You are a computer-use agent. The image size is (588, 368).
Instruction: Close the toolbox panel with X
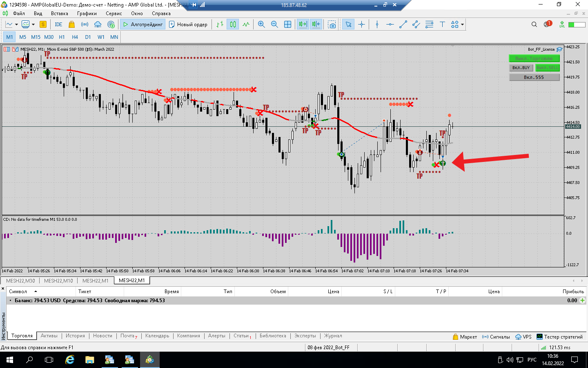[3, 289]
